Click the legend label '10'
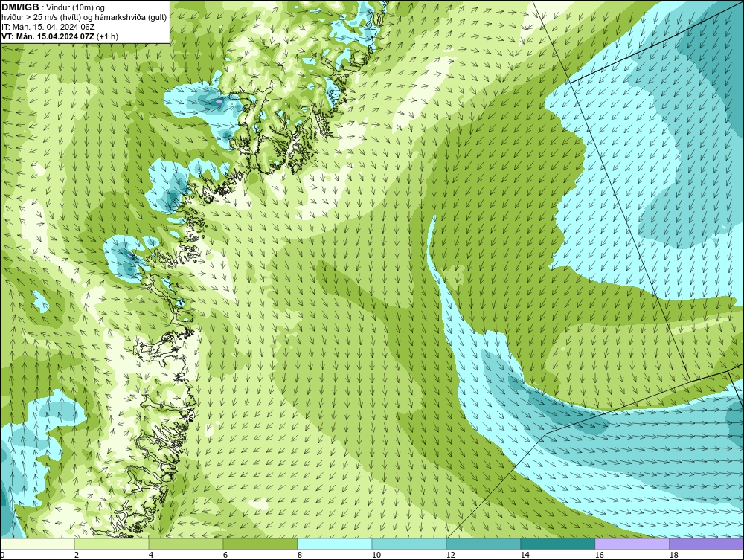The width and height of the screenshot is (744, 560). tap(376, 555)
